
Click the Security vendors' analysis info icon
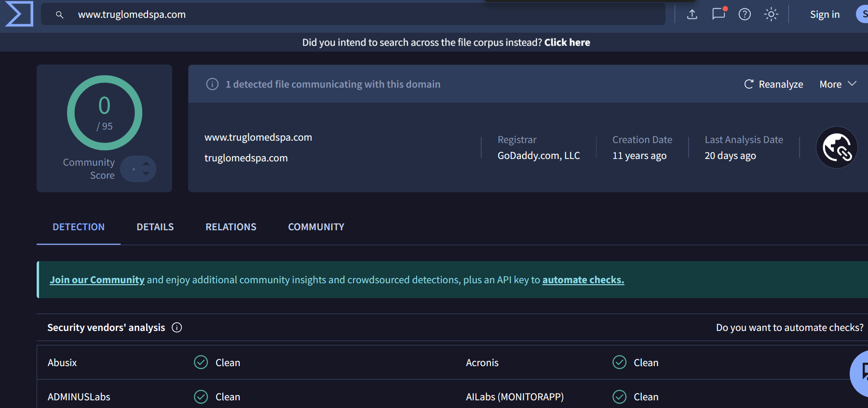click(x=177, y=328)
